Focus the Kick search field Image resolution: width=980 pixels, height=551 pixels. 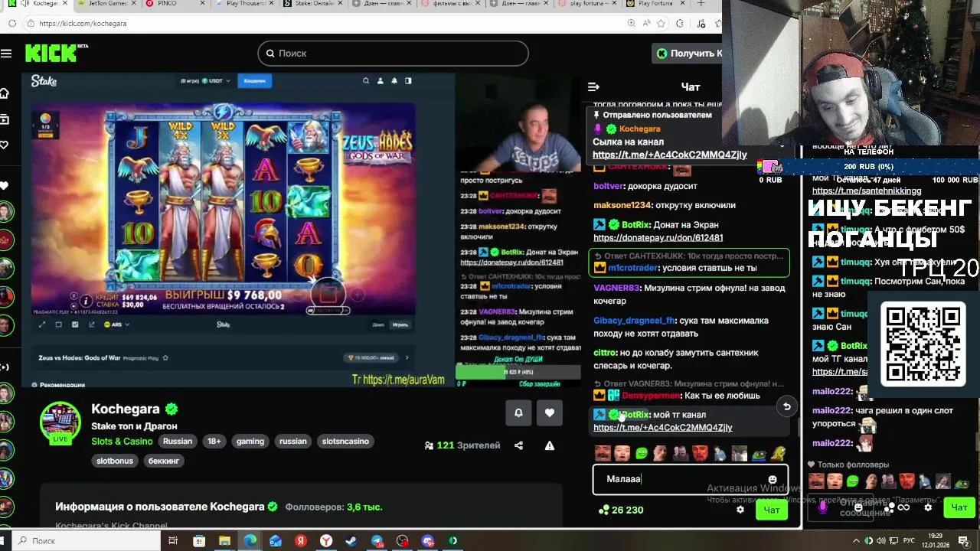pos(393,53)
